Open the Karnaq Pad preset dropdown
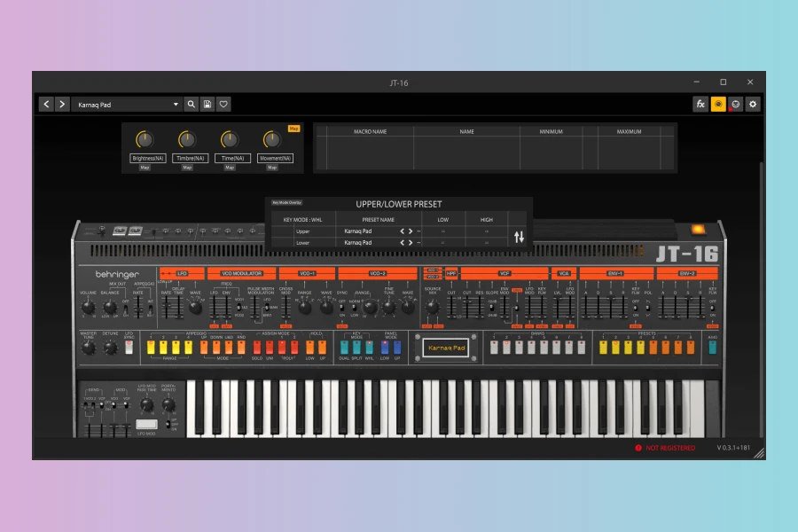Viewport: 798px width, 532px height. pos(127,105)
